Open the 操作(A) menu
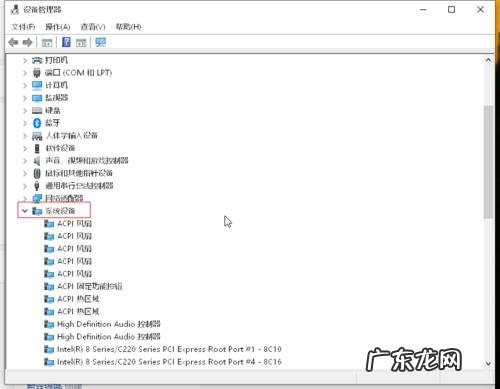Image resolution: width=500 pixels, height=389 pixels. 58,27
